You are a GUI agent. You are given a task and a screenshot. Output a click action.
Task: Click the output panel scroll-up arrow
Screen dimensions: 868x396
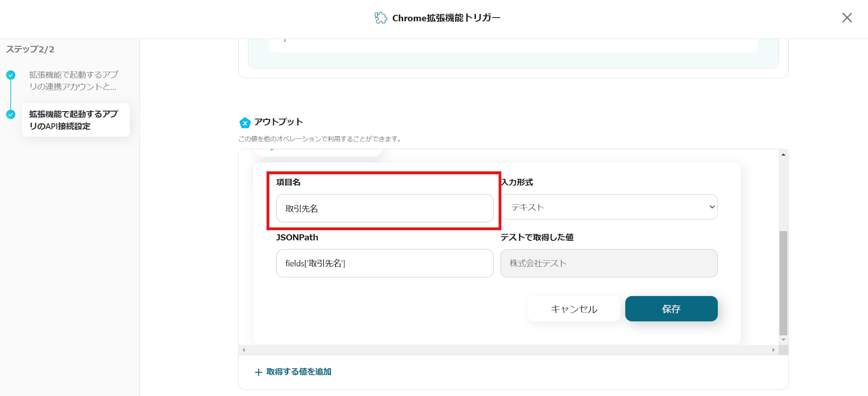pyautogui.click(x=783, y=155)
